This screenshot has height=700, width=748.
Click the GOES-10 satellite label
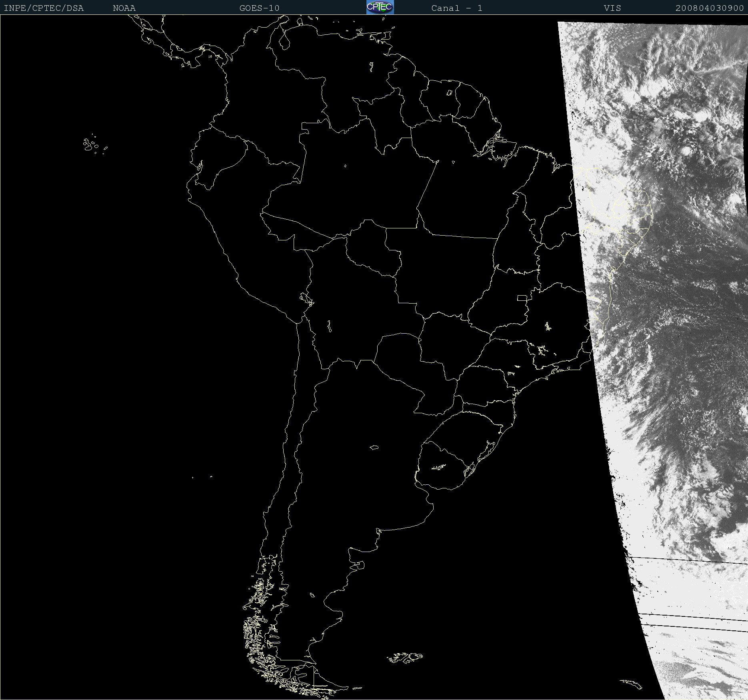259,8
